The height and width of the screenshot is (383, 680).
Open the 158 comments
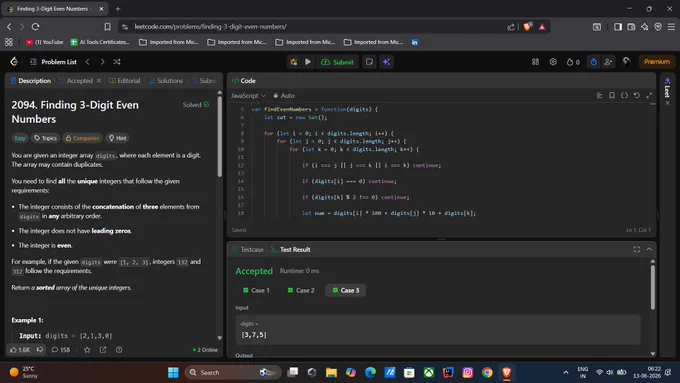(61, 350)
